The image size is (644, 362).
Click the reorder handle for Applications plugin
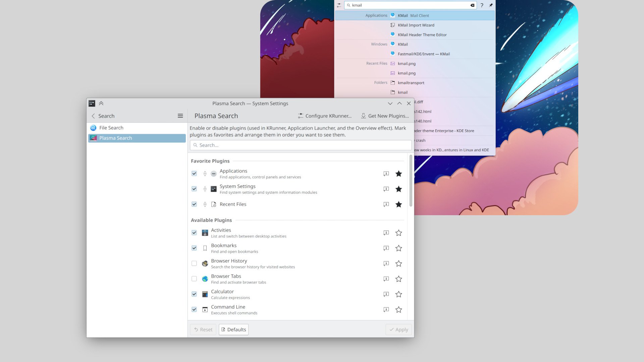(x=205, y=174)
